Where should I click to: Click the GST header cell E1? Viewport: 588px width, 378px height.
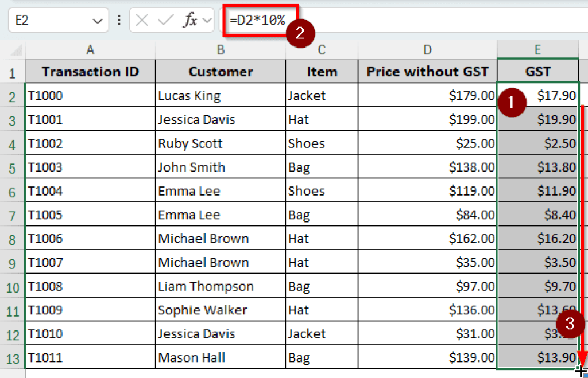537,72
